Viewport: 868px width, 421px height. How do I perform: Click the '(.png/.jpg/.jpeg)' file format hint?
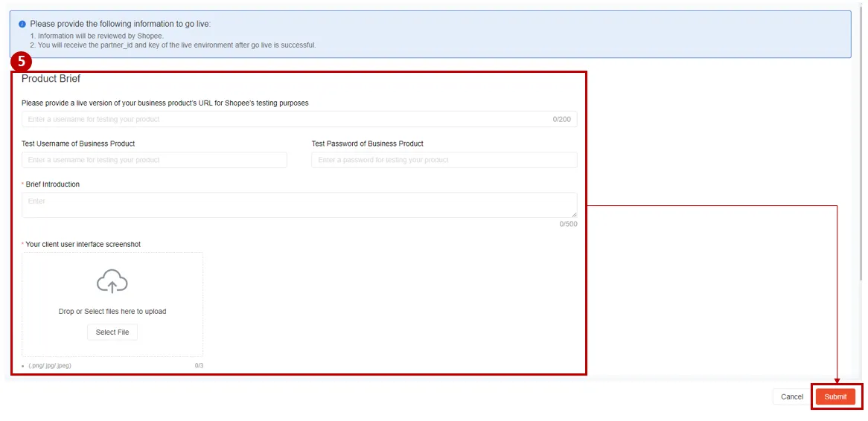pyautogui.click(x=50, y=366)
